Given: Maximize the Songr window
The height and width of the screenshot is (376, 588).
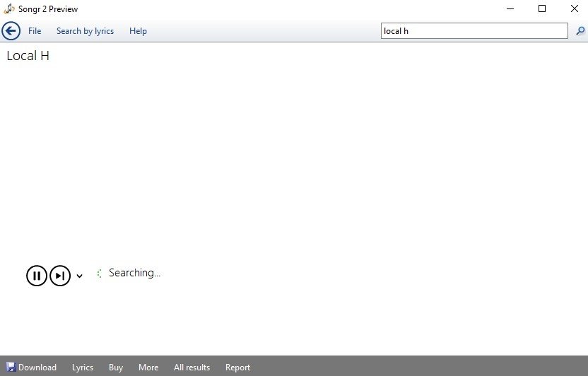Looking at the screenshot, I should coord(542,8).
